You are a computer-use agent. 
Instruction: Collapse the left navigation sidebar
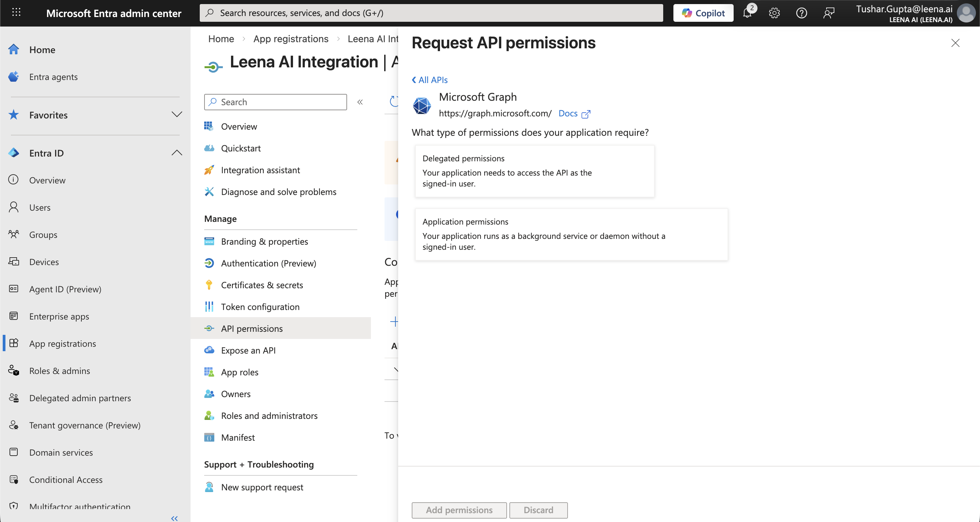(174, 518)
